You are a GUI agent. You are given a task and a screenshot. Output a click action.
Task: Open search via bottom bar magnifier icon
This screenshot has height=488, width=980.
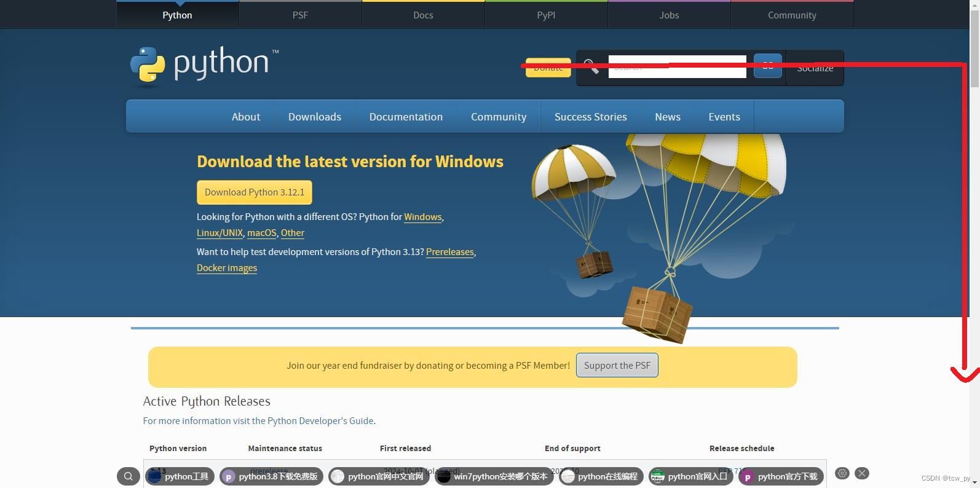(x=128, y=476)
